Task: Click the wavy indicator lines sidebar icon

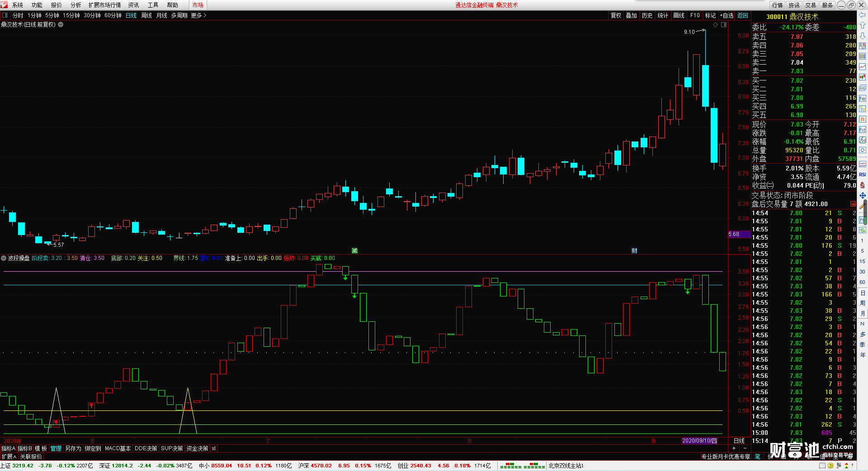Action: coord(863,164)
